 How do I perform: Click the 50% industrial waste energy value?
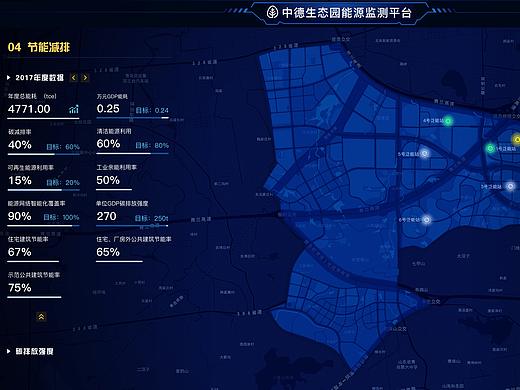pos(108,180)
